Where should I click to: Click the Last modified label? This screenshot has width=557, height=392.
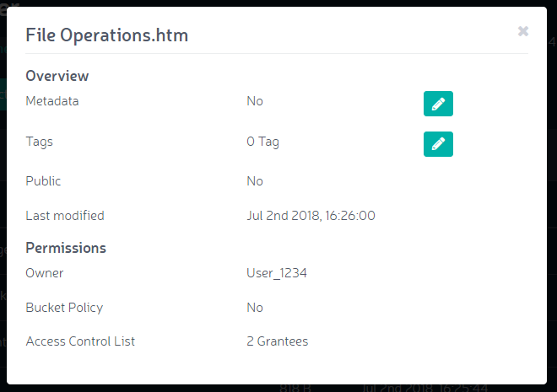[65, 215]
